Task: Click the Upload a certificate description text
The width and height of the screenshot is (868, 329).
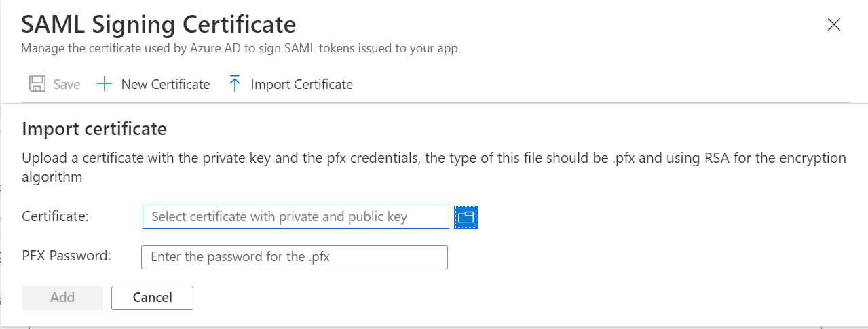Action: pos(339,158)
